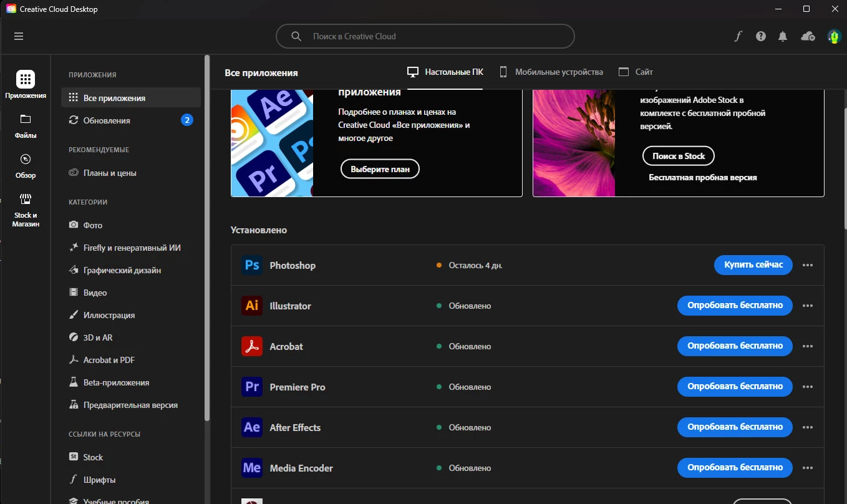Open the notifications bell icon
This screenshot has height=504, width=847.
click(783, 36)
